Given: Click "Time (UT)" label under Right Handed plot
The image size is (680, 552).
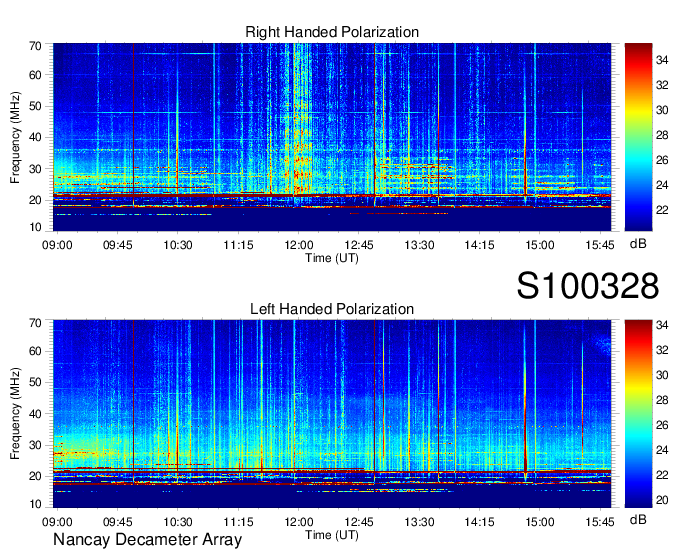Looking at the screenshot, I should point(332,258).
